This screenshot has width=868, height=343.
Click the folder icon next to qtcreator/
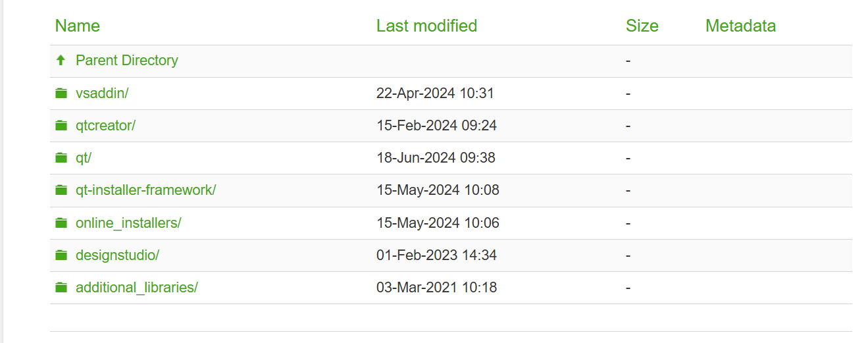point(61,126)
